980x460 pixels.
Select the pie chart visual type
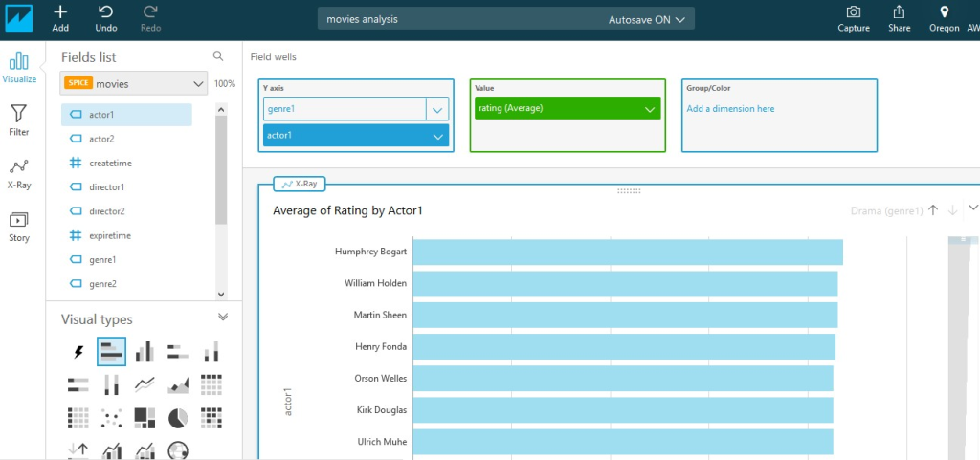pos(177,418)
